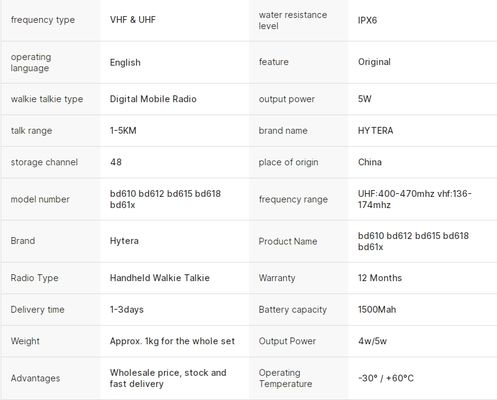This screenshot has width=497, height=400.
Task: Select the '5W' output power value
Action: [365, 99]
